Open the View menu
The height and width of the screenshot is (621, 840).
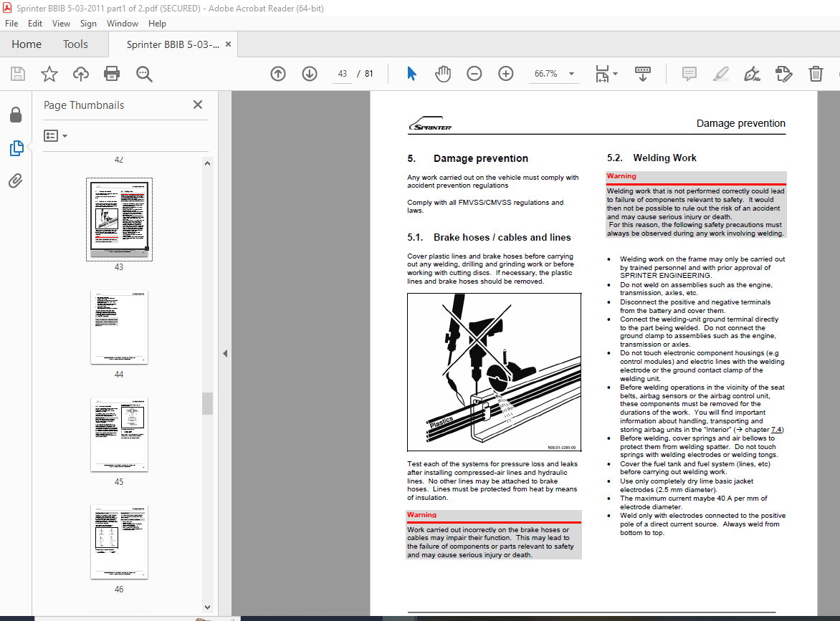pyautogui.click(x=61, y=23)
